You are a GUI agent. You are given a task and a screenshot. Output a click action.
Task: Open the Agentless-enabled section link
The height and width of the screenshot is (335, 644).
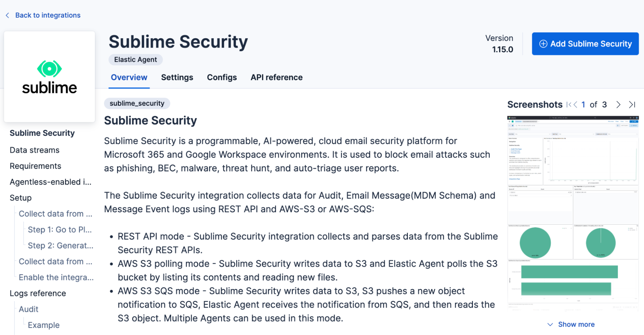(x=51, y=182)
